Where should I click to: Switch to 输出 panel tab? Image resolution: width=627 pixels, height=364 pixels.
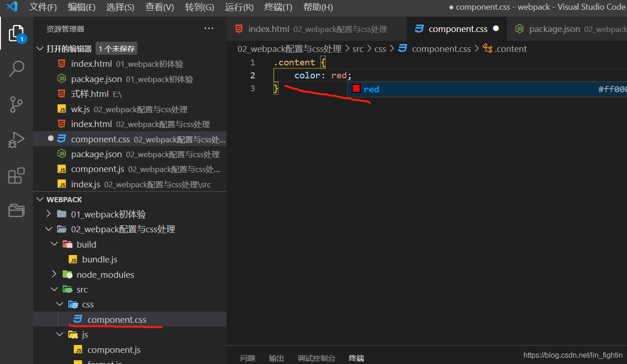coord(276,358)
